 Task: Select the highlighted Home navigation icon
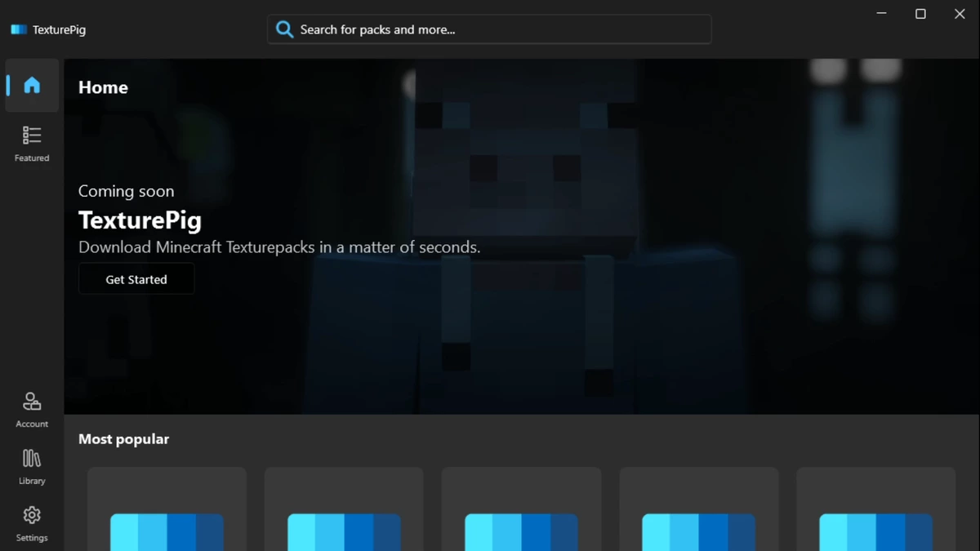coord(31,85)
